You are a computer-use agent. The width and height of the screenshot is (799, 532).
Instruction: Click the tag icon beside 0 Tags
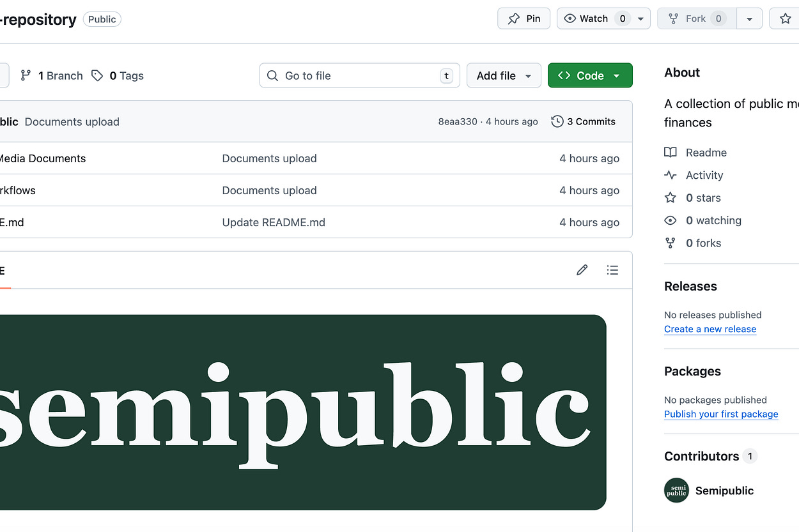click(x=97, y=75)
